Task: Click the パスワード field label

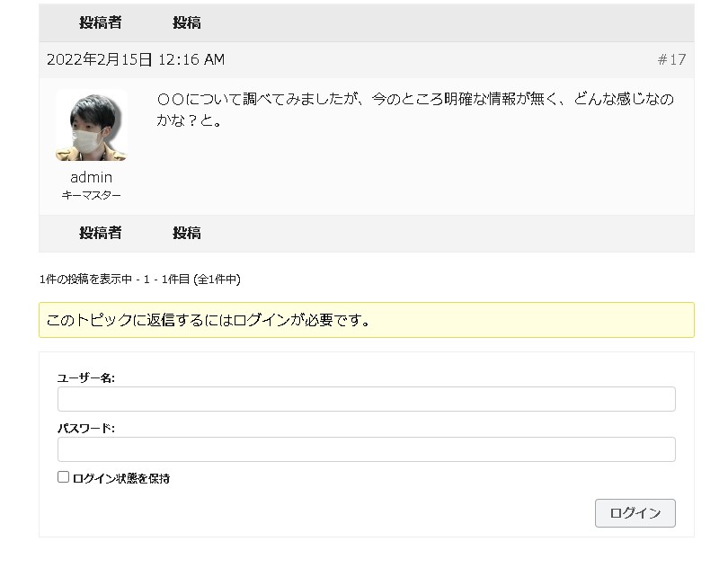Action: point(86,429)
